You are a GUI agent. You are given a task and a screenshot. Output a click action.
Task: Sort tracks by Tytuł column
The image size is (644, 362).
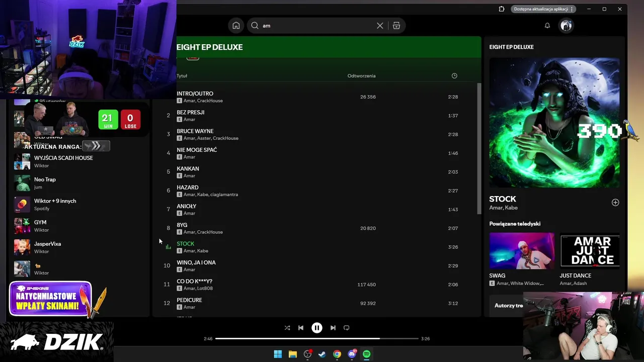point(182,76)
